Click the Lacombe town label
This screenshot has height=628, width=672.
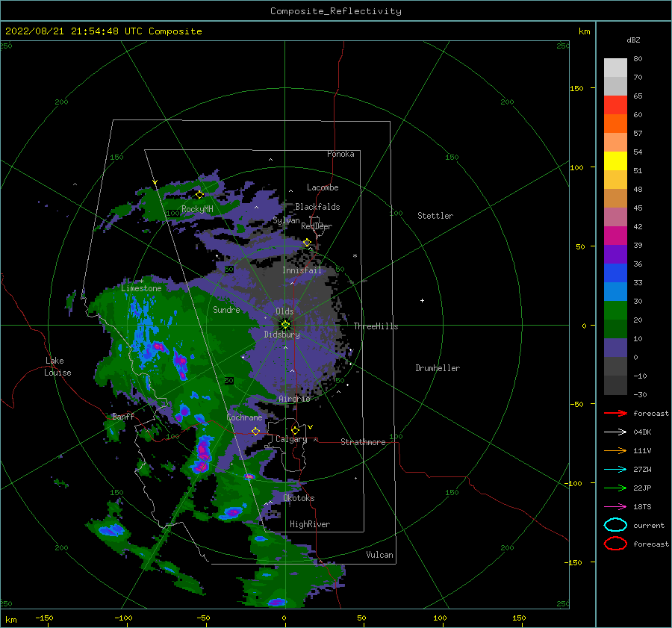[323, 187]
